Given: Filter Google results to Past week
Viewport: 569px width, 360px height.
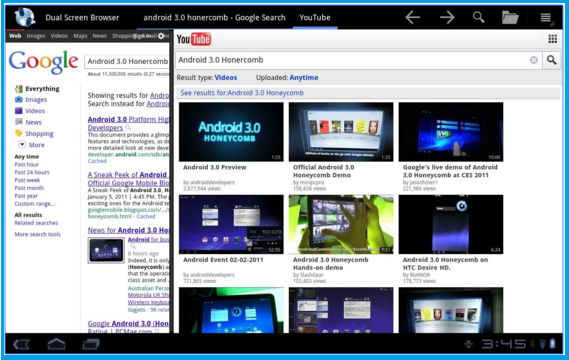Looking at the screenshot, I should pos(27,180).
